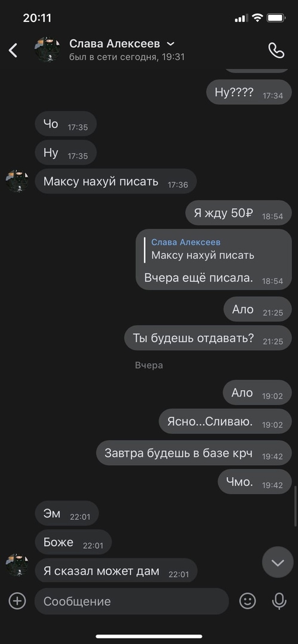Viewport: 298px width, 644px height.
Task: Tap the 'Завтра будешь в базе крч' message
Action: point(194,453)
